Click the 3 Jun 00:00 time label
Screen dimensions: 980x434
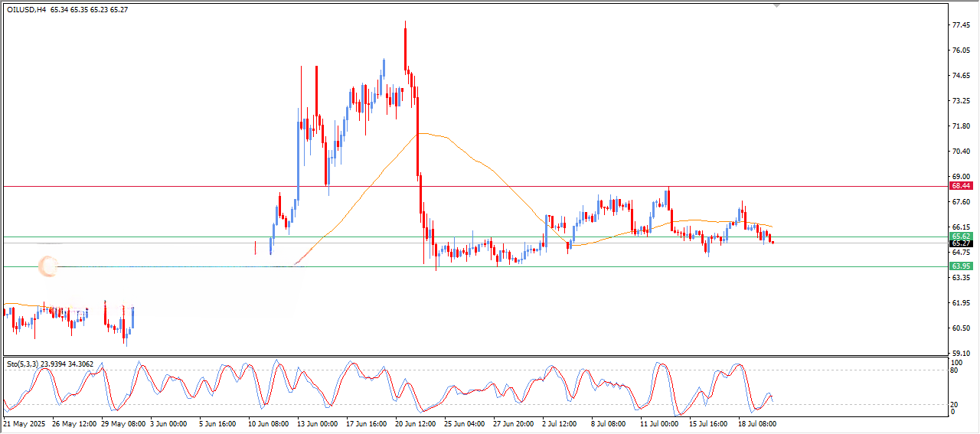169,423
